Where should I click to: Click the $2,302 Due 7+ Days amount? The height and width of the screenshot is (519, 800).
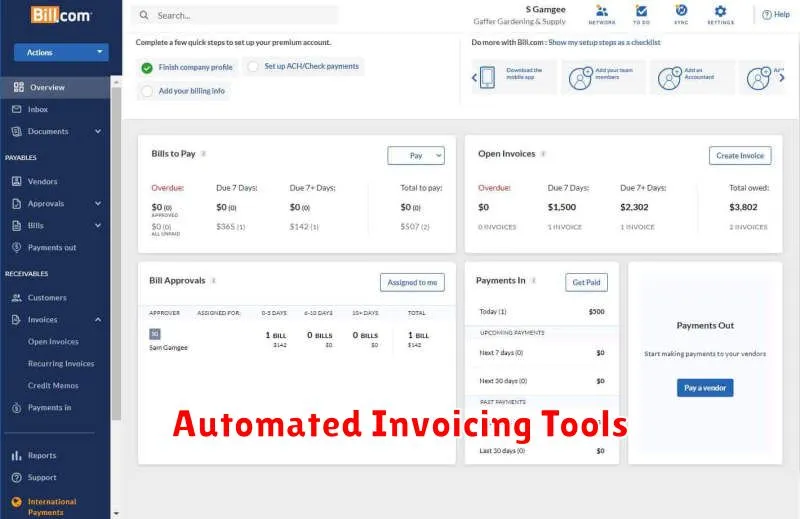pyautogui.click(x=634, y=207)
